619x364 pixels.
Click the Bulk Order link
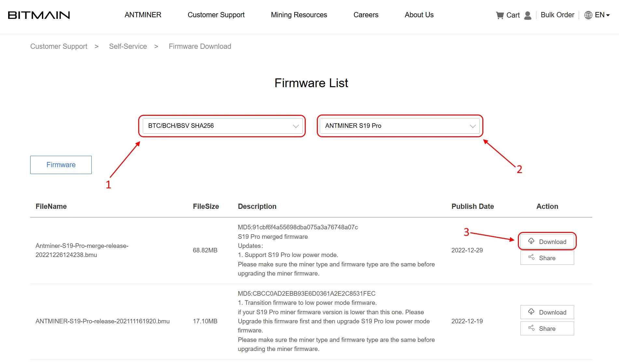tap(557, 15)
